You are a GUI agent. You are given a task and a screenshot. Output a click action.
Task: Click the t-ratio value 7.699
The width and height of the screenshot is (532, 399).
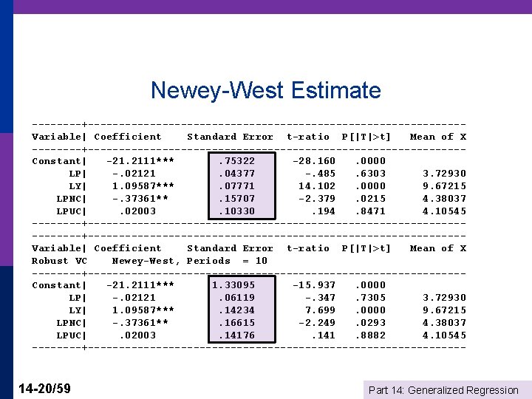coord(320,310)
